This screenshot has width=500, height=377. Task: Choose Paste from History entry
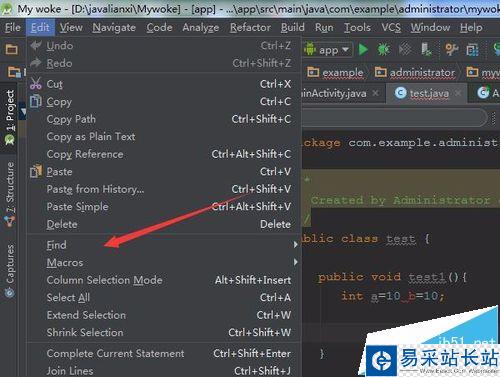point(164,189)
